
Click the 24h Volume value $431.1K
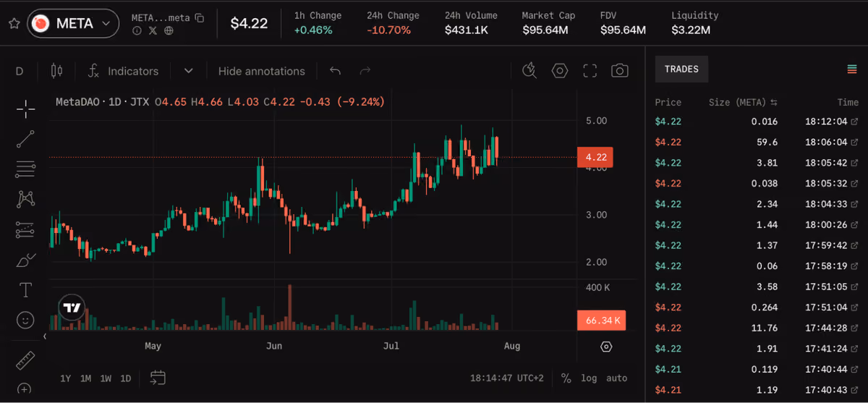pyautogui.click(x=466, y=30)
